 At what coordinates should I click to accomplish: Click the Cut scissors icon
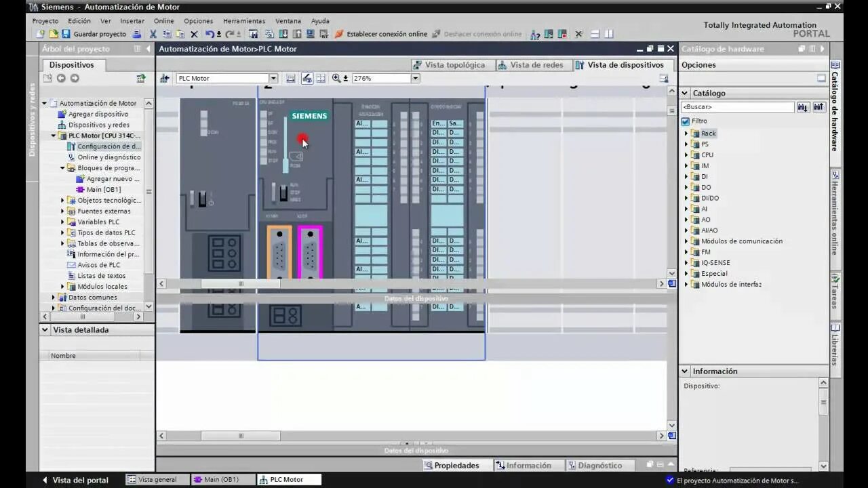coord(153,34)
